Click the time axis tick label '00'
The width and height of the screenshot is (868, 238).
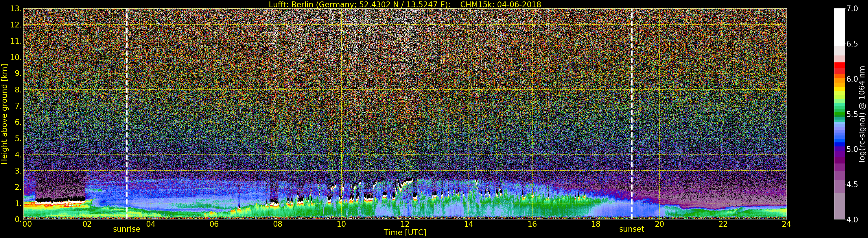(x=27, y=224)
